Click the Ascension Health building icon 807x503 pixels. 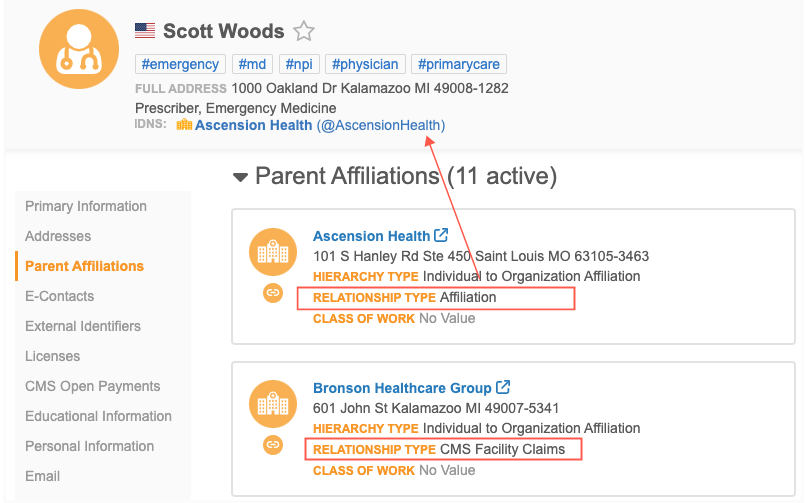coord(272,252)
